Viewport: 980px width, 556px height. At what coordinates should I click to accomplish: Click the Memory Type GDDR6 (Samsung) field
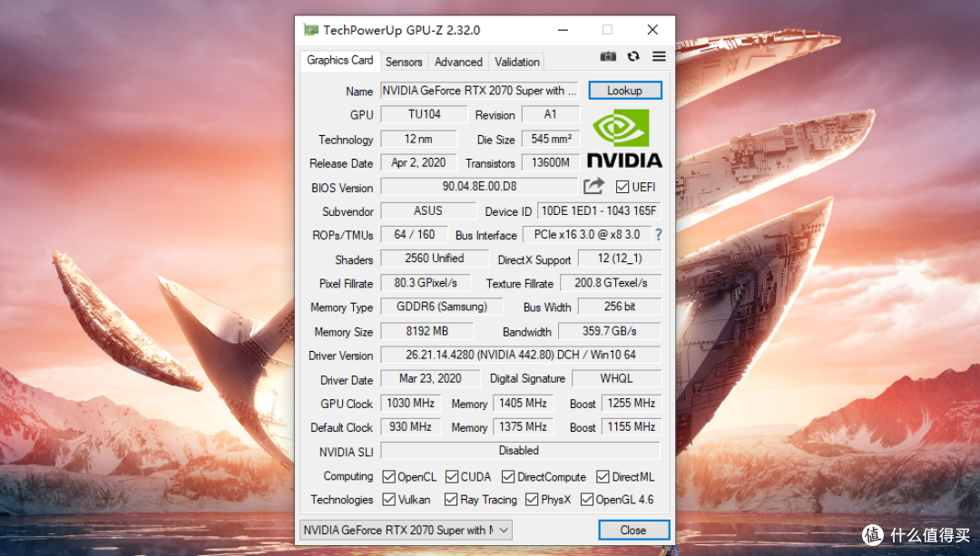pos(442,306)
